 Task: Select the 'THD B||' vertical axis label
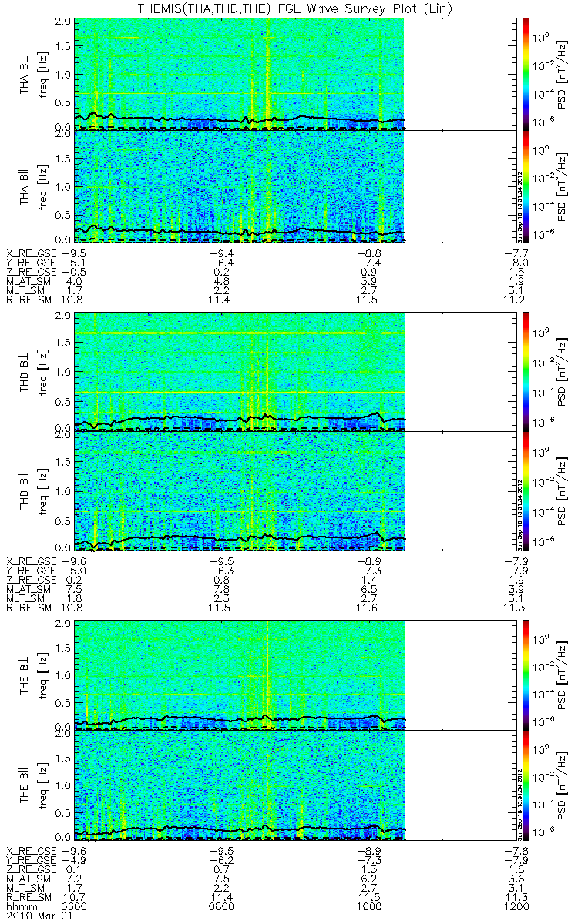25,490
